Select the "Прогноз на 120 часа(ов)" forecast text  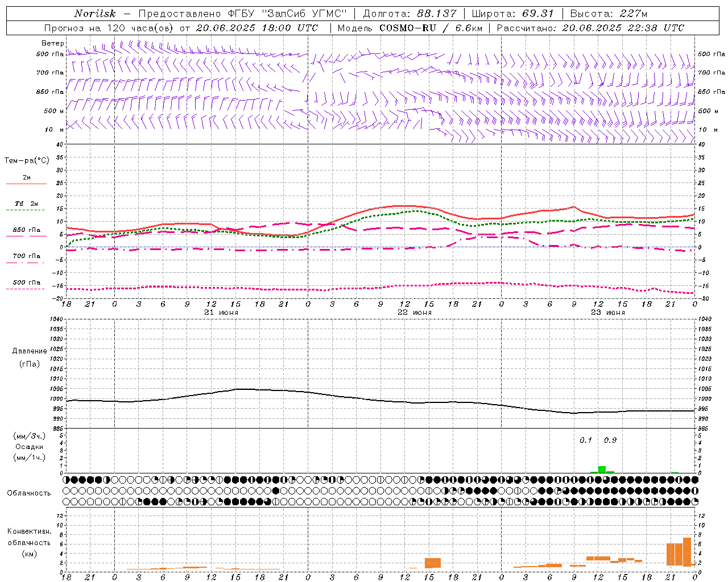tap(110, 28)
